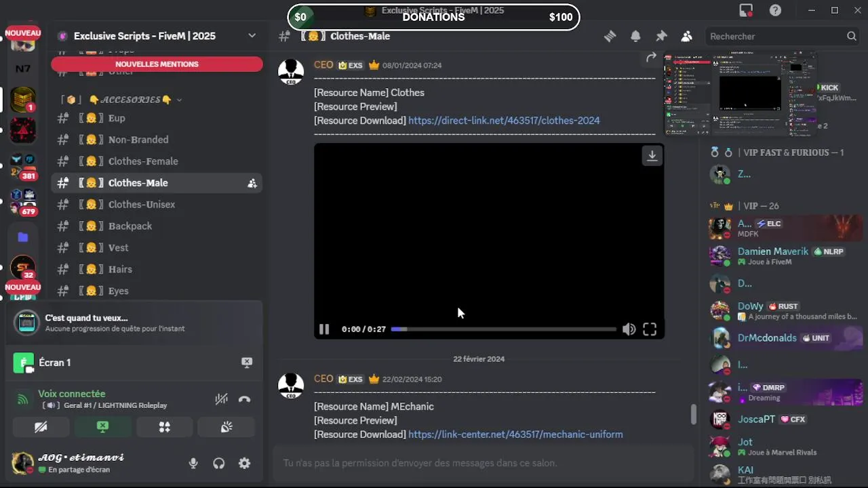The height and width of the screenshot is (488, 868).
Task: Open JoscaPT member profile
Action: pos(786,419)
